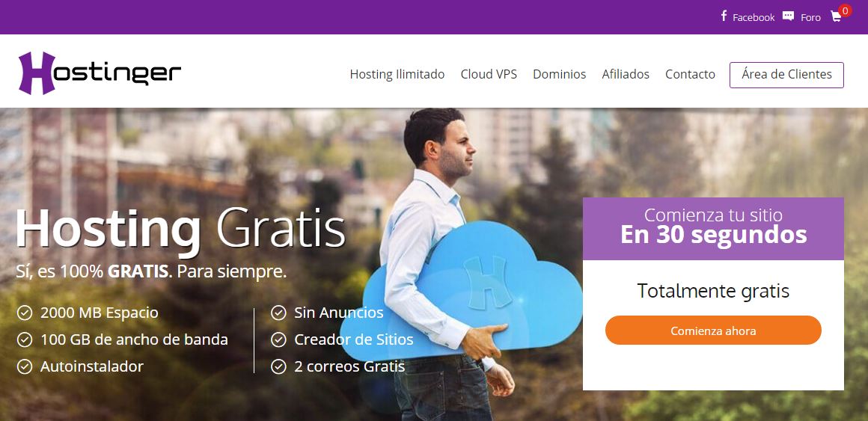This screenshot has height=421, width=868.
Task: Open the Facebook text link
Action: [x=754, y=17]
